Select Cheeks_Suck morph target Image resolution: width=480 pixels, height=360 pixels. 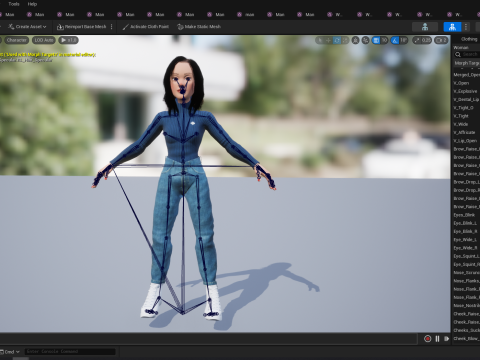(x=466, y=330)
